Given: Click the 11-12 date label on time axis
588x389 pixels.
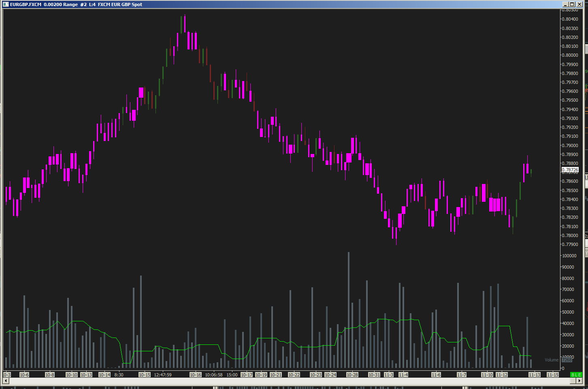Looking at the screenshot, I should pos(502,375).
